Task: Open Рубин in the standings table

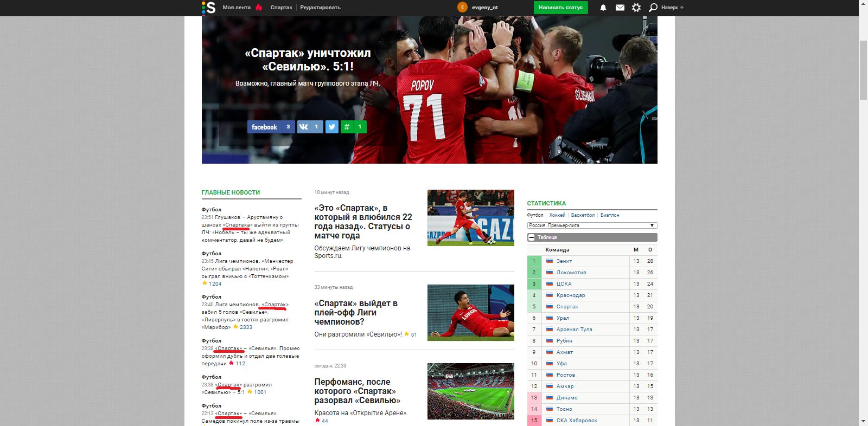Action: tap(564, 341)
